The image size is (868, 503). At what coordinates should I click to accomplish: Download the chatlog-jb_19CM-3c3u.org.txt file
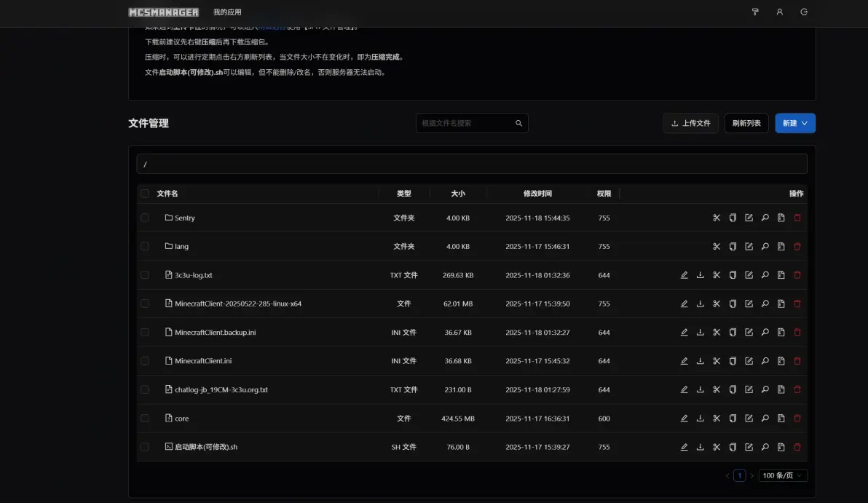click(701, 389)
